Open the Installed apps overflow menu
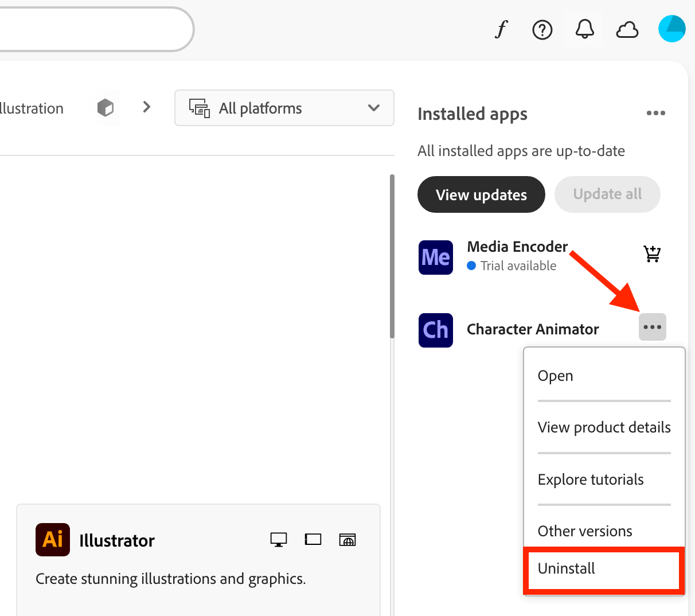The height and width of the screenshot is (616, 695). (656, 114)
